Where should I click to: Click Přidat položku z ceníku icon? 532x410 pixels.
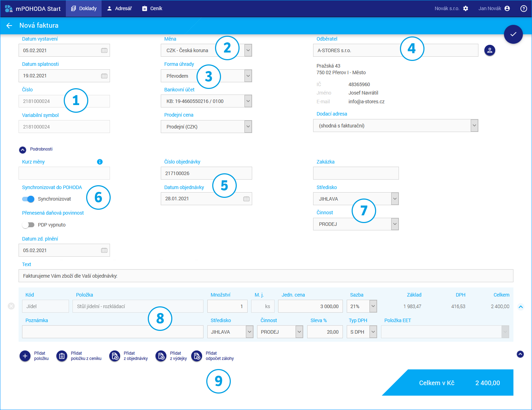(x=62, y=356)
